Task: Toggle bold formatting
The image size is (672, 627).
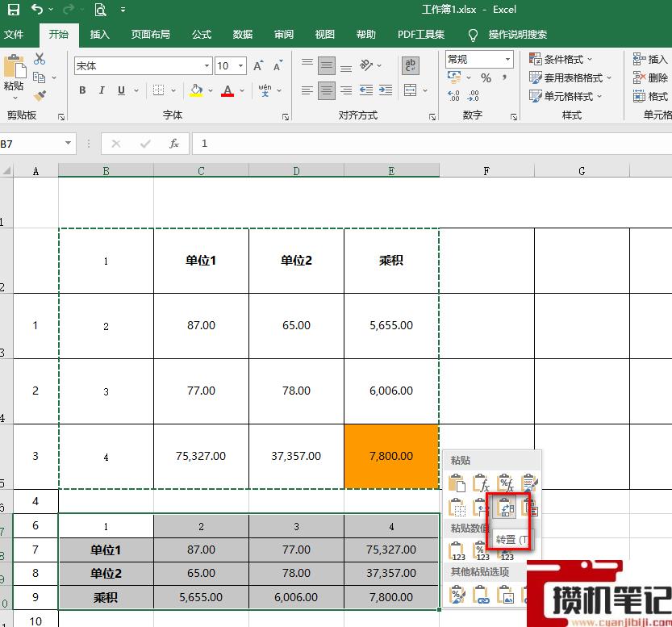Action: [83, 90]
